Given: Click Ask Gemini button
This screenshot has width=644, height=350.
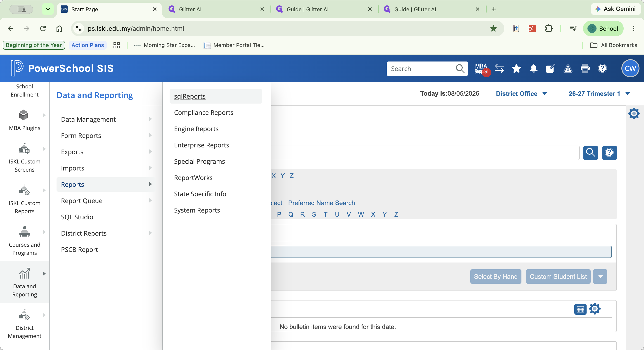Looking at the screenshot, I should tap(616, 9).
